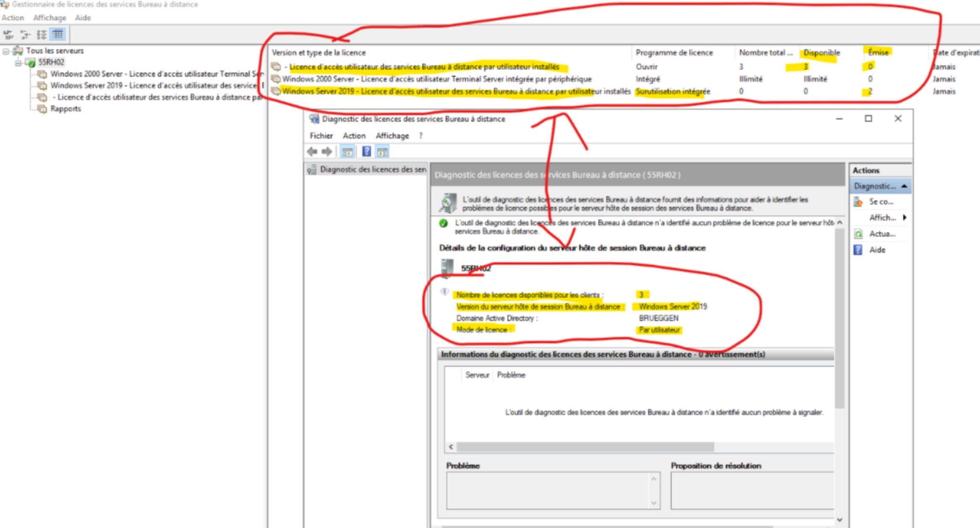Click the horizontal scrollbar in the diagnostic list

[585, 447]
